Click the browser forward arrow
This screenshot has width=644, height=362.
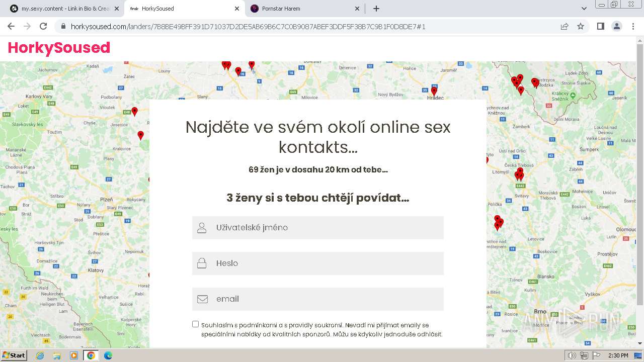click(x=27, y=27)
